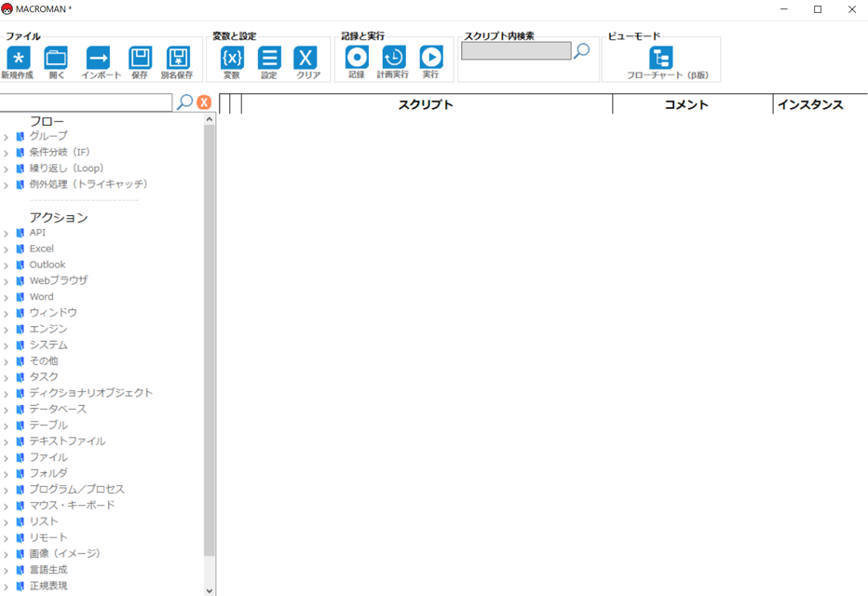Screen dimensions: 868x596
Task: Select the その他 tree item
Action: tap(44, 360)
